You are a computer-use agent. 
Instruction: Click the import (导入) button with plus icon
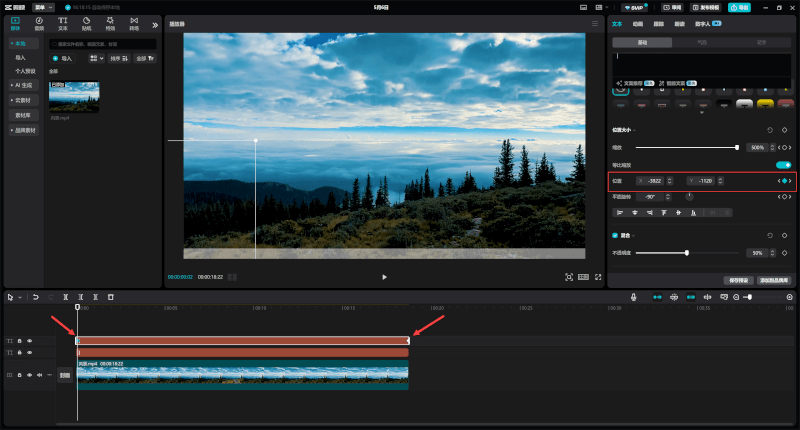62,58
